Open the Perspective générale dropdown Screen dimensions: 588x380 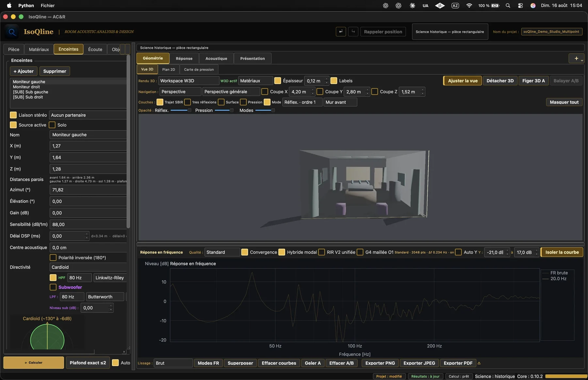[x=231, y=92]
